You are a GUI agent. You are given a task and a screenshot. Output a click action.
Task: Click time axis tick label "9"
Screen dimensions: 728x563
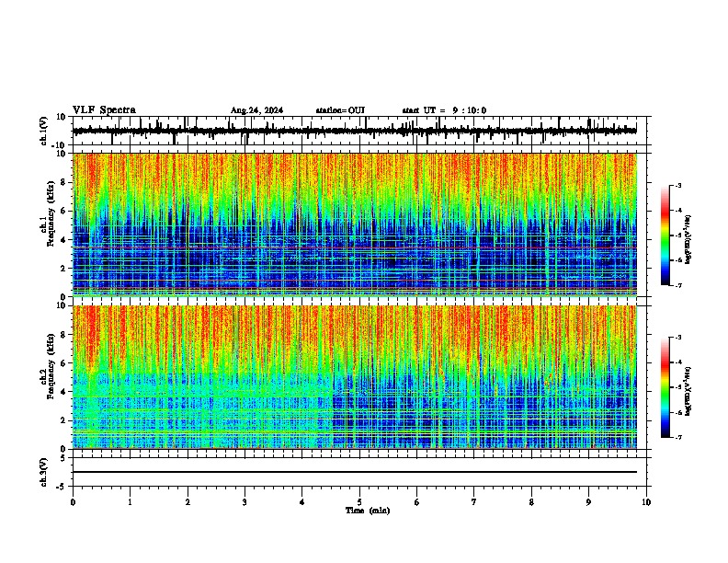[588, 502]
